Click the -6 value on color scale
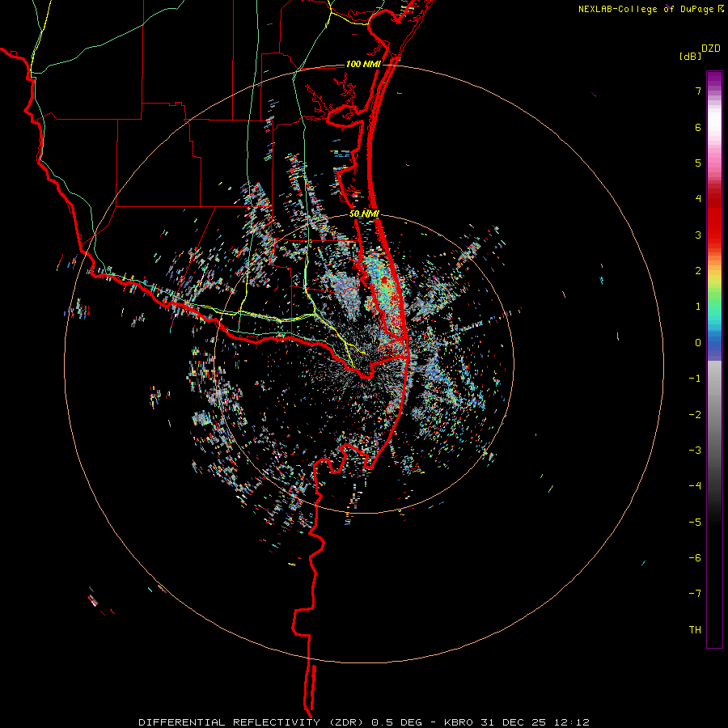 pyautogui.click(x=695, y=557)
